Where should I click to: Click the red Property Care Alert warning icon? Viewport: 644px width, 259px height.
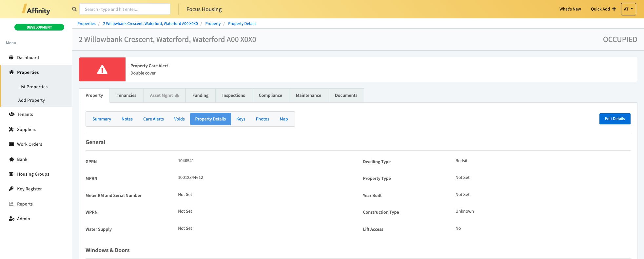click(x=102, y=70)
